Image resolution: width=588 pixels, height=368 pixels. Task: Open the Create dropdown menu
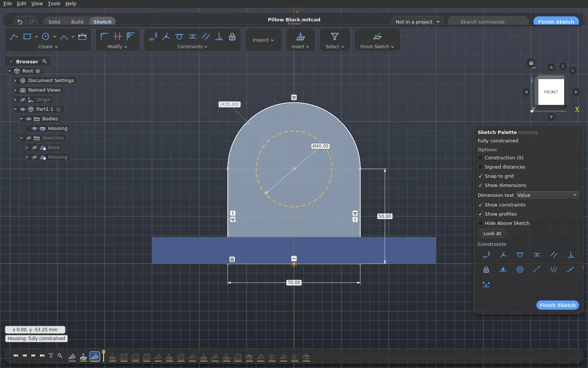(48, 47)
